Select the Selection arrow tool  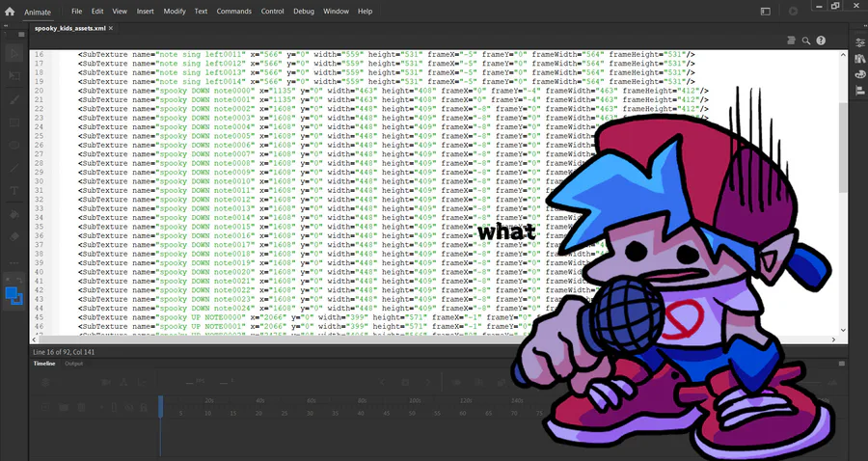[x=14, y=54]
